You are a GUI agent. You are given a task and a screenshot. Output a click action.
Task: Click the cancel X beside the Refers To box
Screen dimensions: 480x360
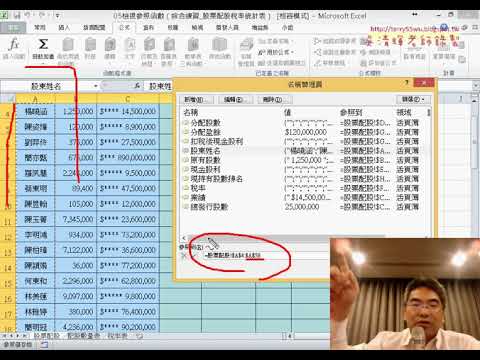coord(184,256)
